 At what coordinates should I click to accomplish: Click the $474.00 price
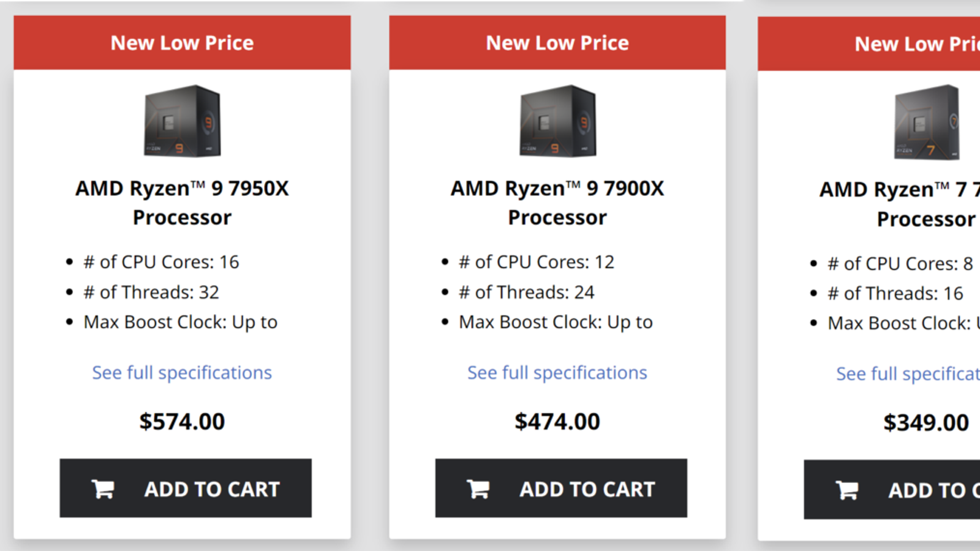tap(557, 422)
